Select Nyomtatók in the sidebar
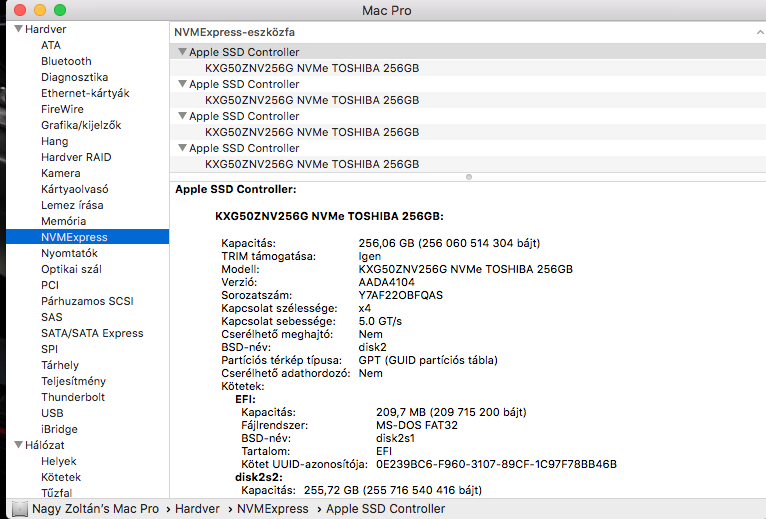 [x=69, y=253]
